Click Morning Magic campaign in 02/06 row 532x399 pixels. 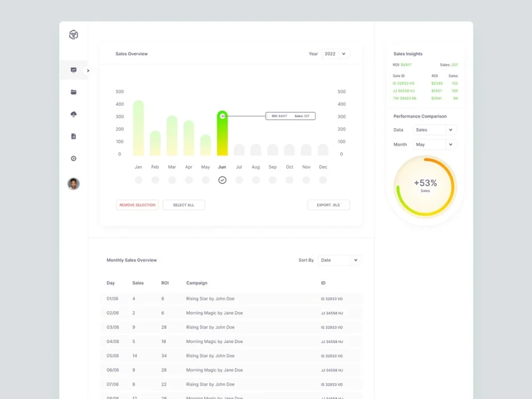click(x=214, y=313)
